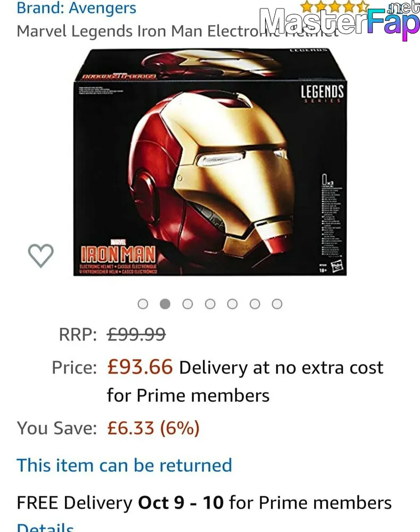Open 'This item can be returned' link
The width and height of the screenshot is (420, 532).
(124, 465)
